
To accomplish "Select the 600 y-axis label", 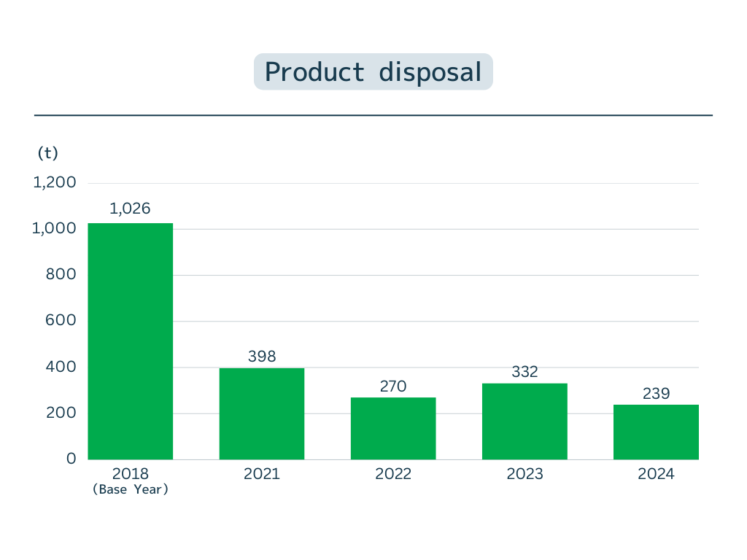I will click(61, 320).
